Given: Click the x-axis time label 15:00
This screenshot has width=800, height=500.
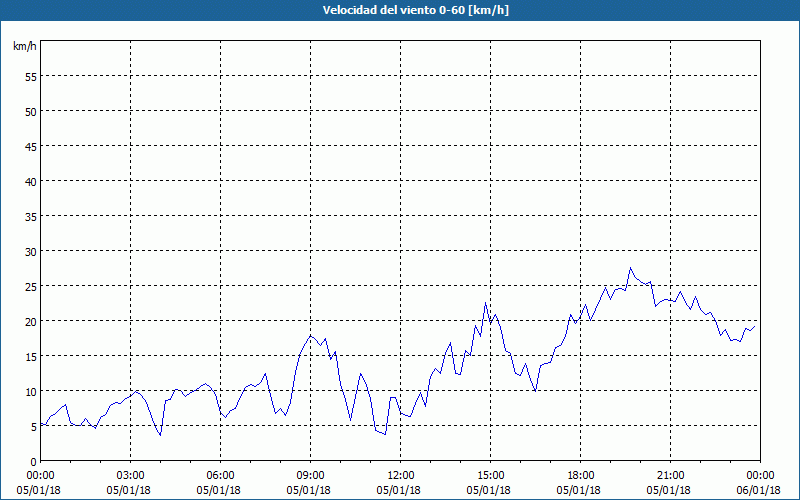Looking at the screenshot, I should click(491, 476).
